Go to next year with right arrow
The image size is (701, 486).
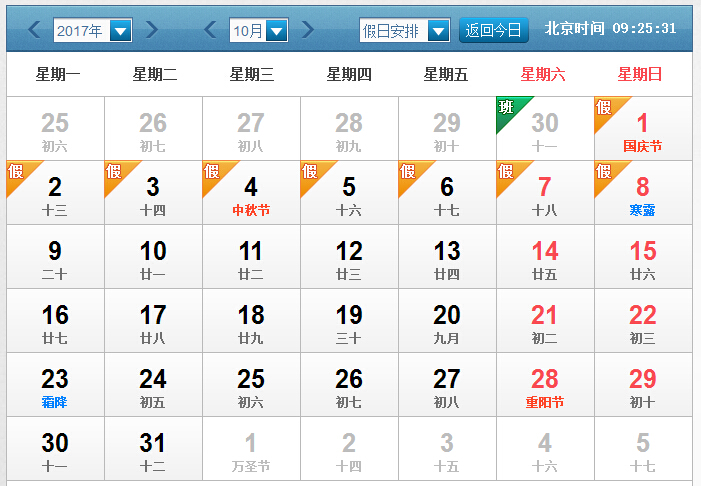pyautogui.click(x=152, y=30)
